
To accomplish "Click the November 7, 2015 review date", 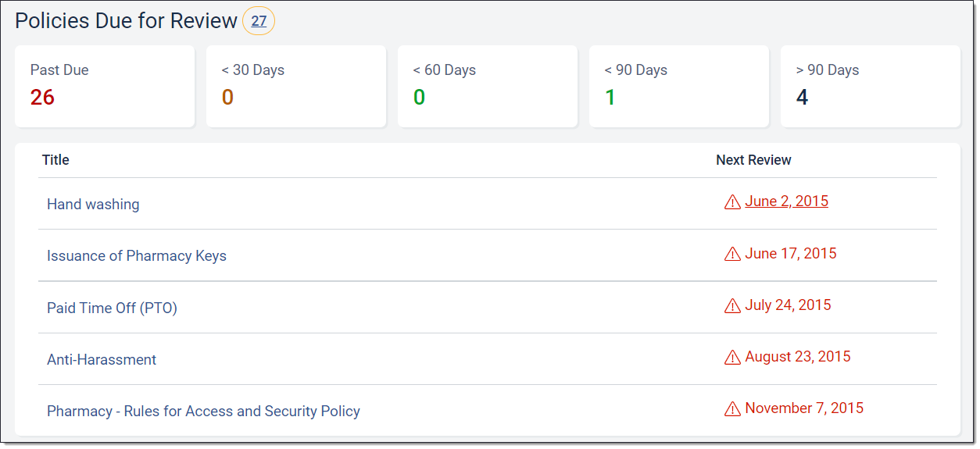I will [x=804, y=408].
